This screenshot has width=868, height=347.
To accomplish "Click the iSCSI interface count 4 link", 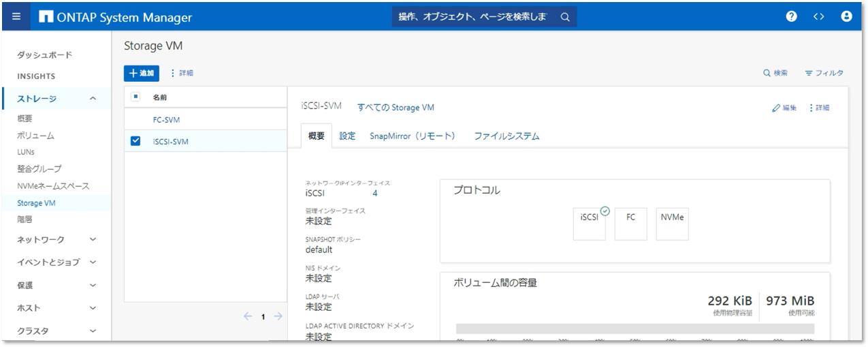I will pyautogui.click(x=375, y=194).
